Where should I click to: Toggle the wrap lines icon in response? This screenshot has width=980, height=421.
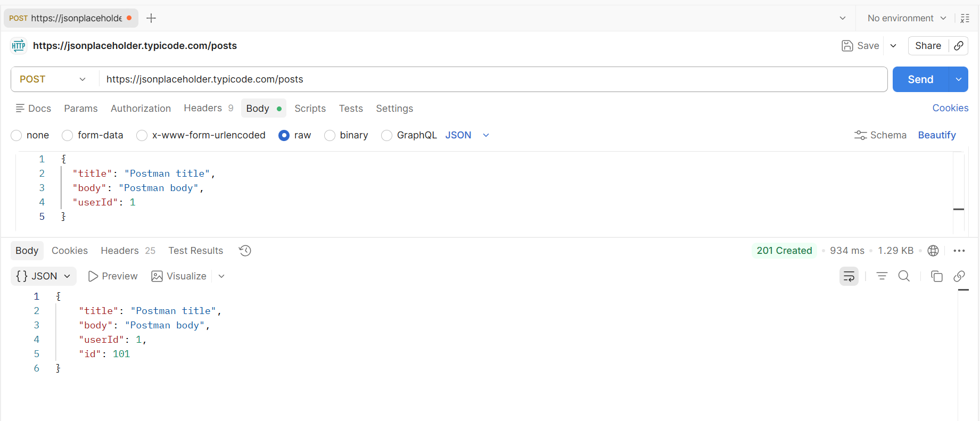tap(849, 276)
